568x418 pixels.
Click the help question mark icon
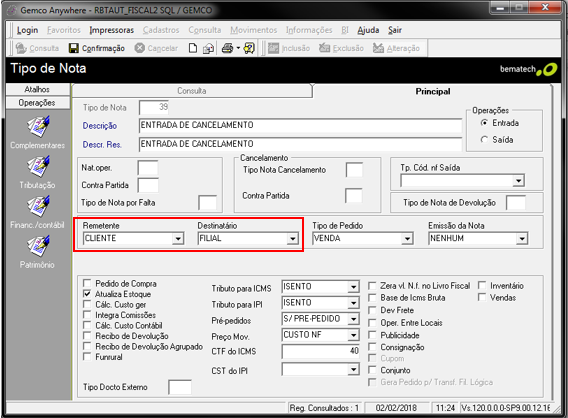coord(249,48)
